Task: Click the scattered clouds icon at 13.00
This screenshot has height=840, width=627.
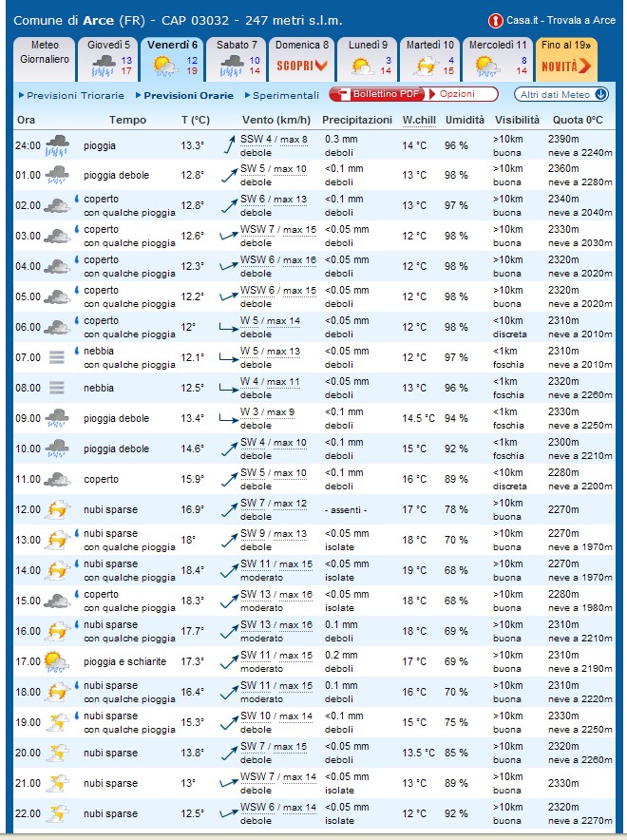Action: [57, 540]
